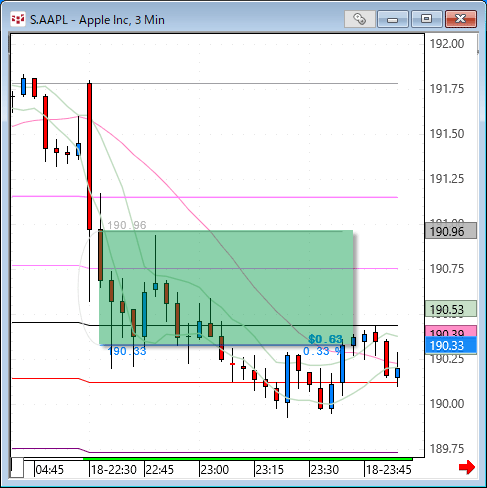Click the 190.53 green price label on axis
This screenshot has height=488, width=487.
point(451,309)
